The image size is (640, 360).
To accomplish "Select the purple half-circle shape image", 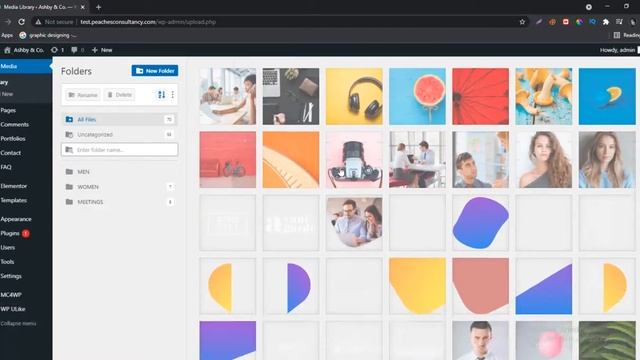I will (291, 286).
